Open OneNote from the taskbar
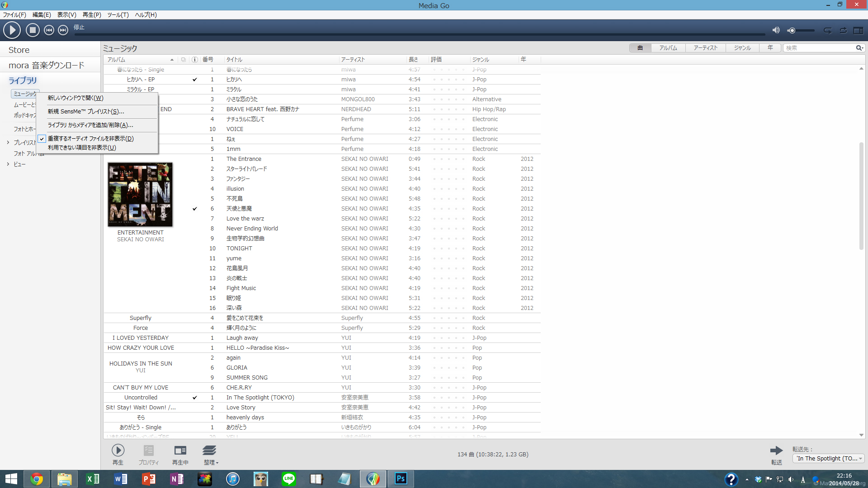Viewport: 868px width, 488px height. click(177, 479)
